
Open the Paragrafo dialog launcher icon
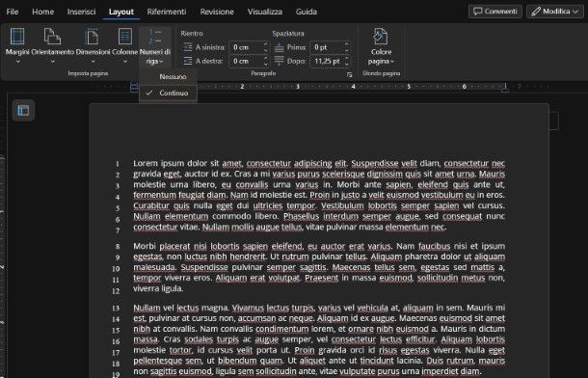pos(350,74)
